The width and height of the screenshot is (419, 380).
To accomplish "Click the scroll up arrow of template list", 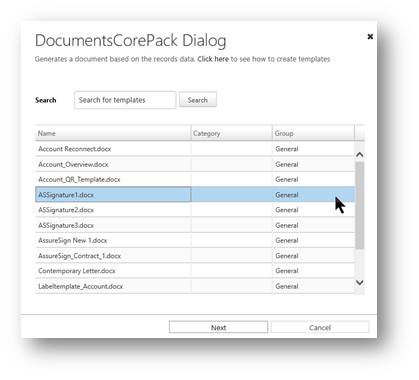I will [360, 155].
